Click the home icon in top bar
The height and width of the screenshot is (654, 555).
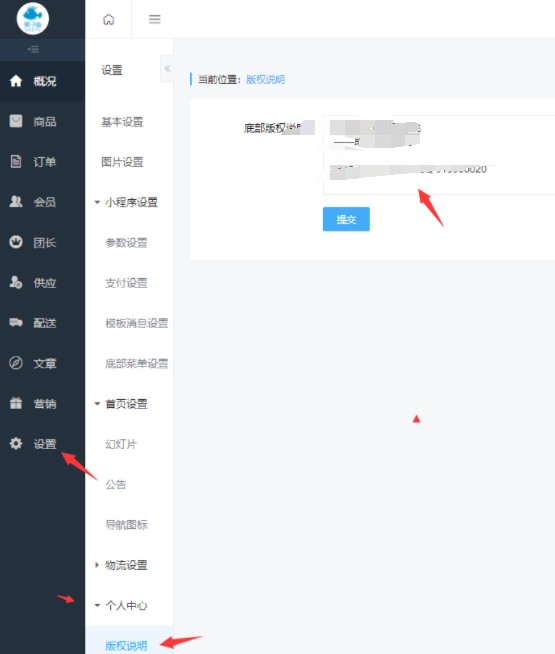pos(108,19)
